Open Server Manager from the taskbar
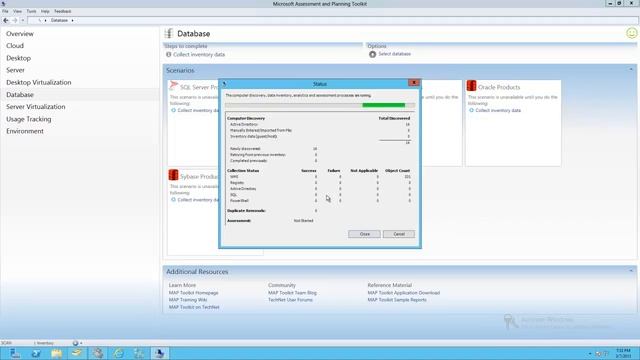Image resolution: width=640 pixels, height=360 pixels. coord(15,353)
